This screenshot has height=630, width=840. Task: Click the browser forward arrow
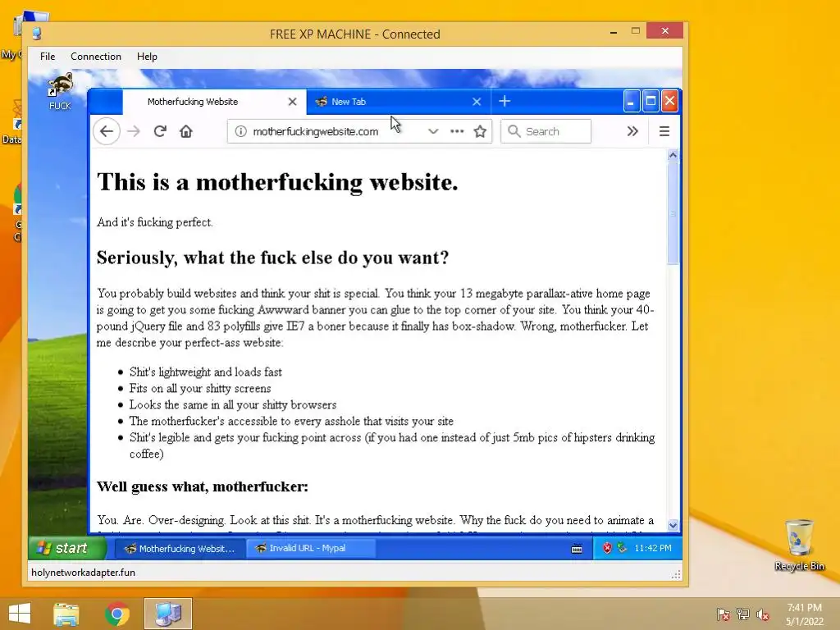(134, 131)
